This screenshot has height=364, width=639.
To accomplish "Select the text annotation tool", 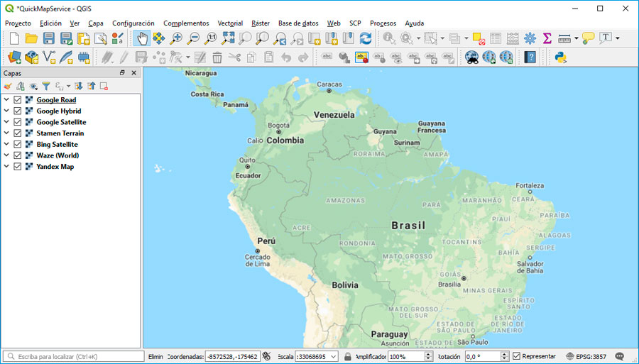I will point(606,38).
